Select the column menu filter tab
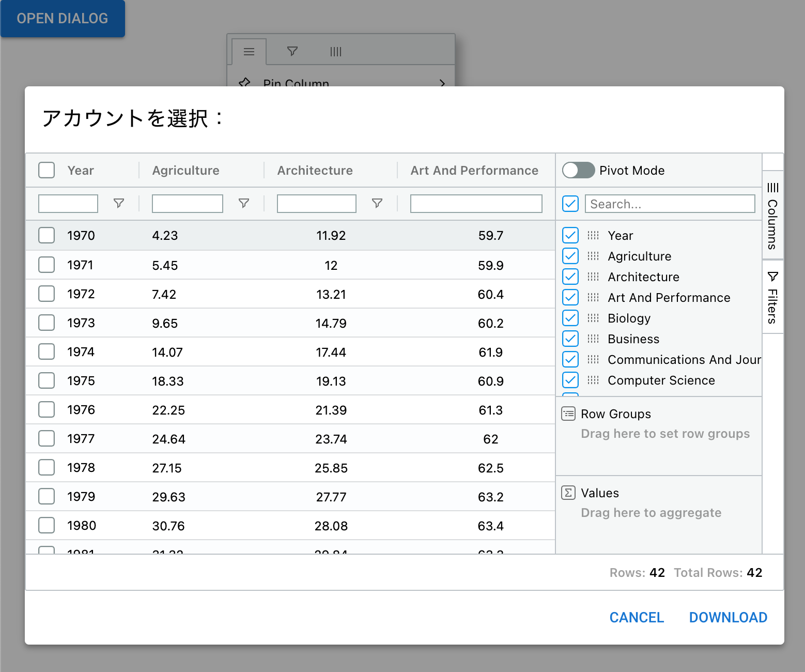Viewport: 805px width, 672px height. [292, 51]
